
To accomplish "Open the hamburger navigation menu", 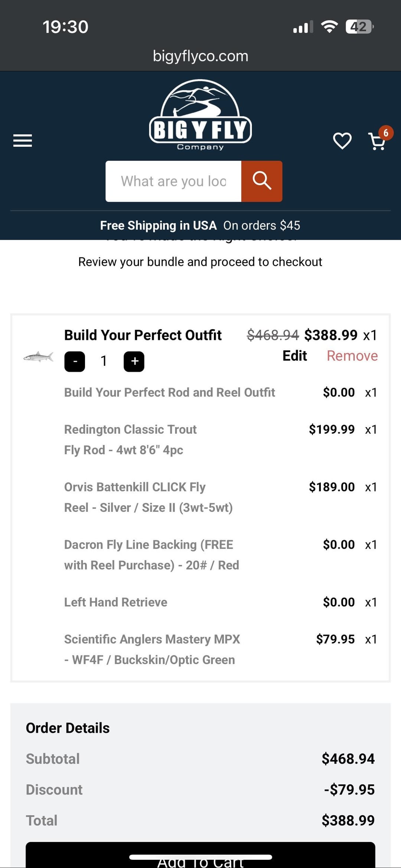I will [23, 140].
